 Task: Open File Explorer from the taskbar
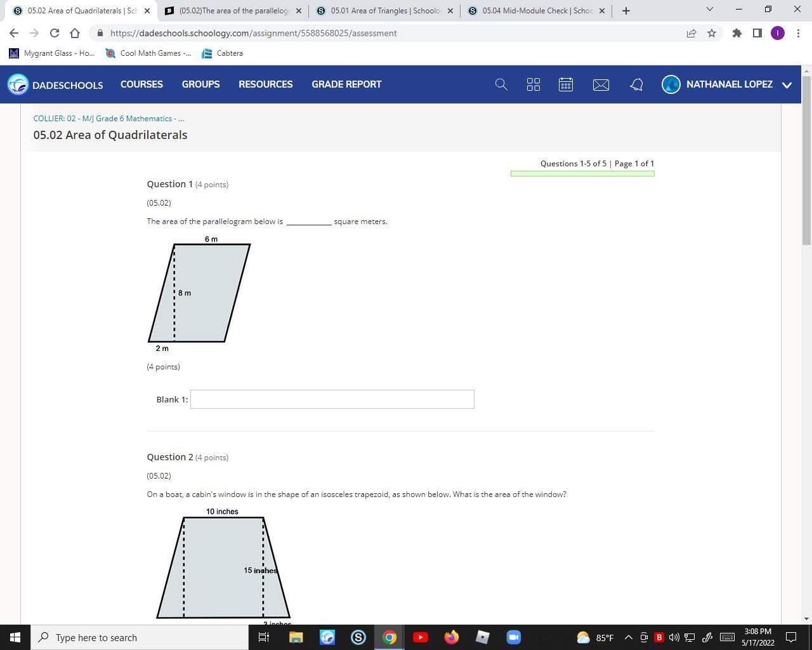(296, 637)
